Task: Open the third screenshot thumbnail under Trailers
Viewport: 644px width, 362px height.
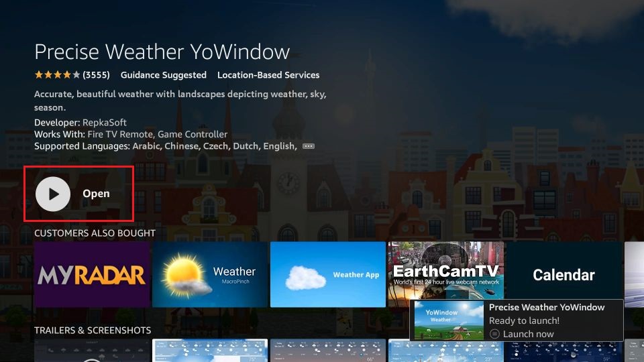Action: [328, 351]
